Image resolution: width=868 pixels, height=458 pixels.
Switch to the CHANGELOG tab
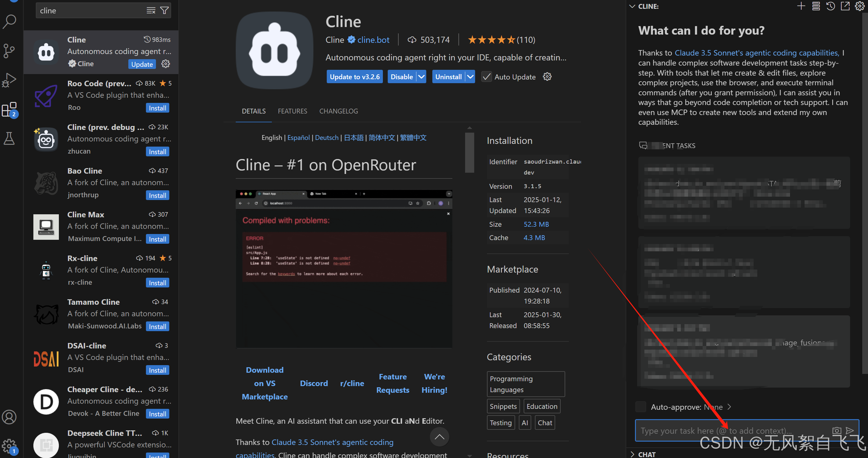338,111
